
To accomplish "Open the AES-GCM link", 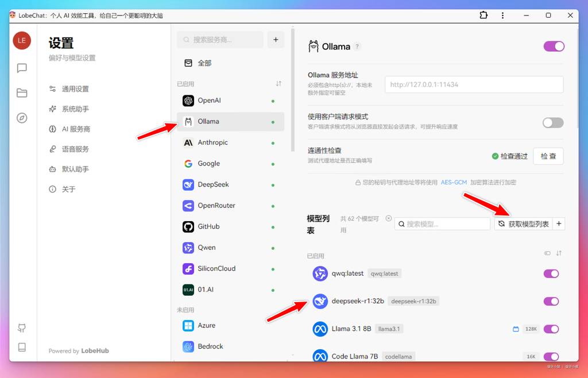I will click(454, 182).
